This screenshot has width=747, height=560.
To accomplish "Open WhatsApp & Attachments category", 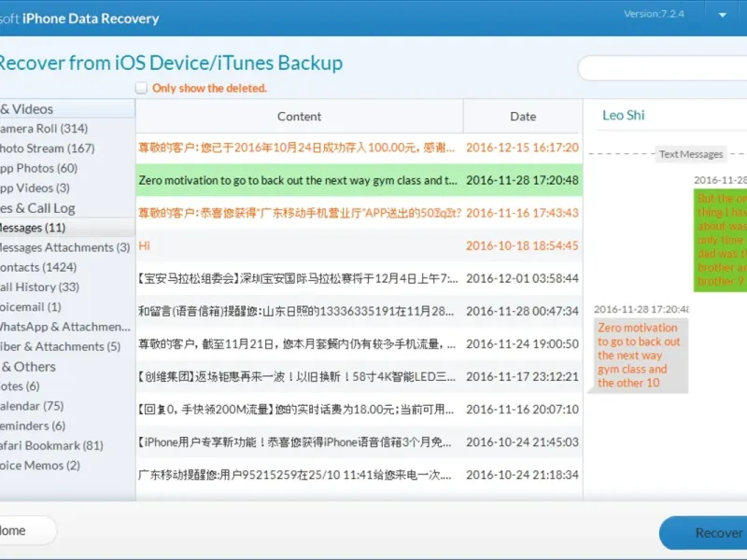I will [x=64, y=327].
